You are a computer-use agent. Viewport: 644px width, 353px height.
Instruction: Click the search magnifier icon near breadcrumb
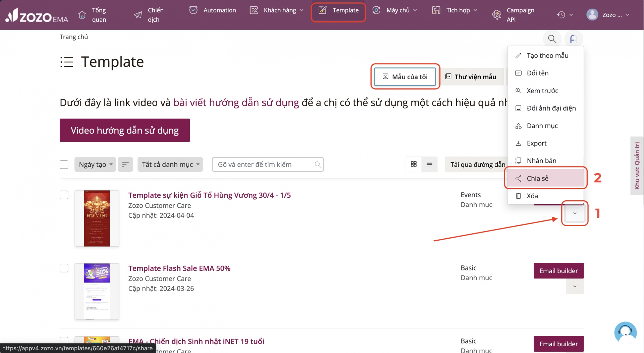point(552,39)
